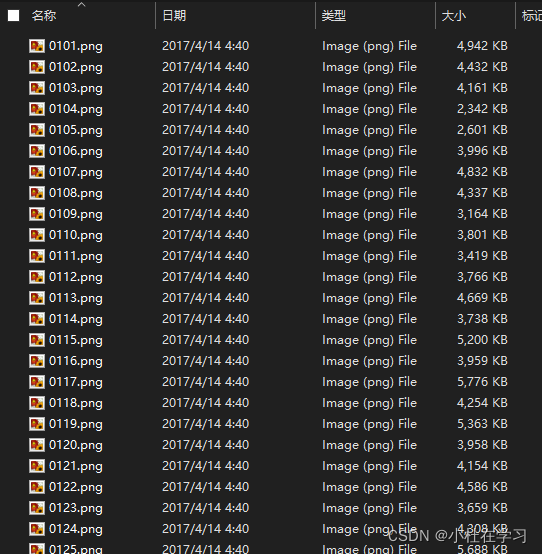Click the date cell of 0102.png
This screenshot has width=542, height=554.
point(206,67)
